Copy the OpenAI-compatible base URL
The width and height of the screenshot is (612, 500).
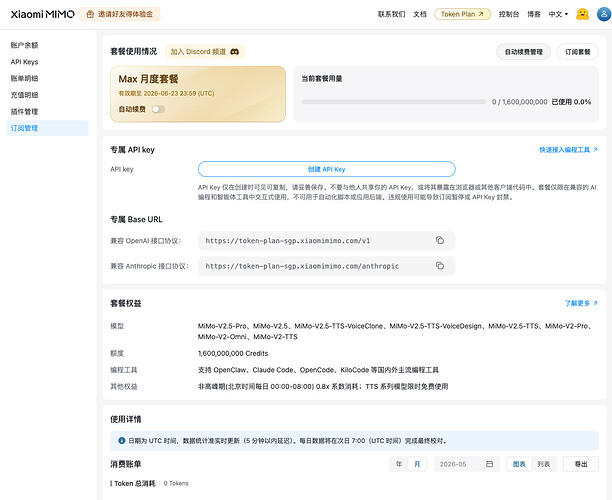tap(440, 240)
